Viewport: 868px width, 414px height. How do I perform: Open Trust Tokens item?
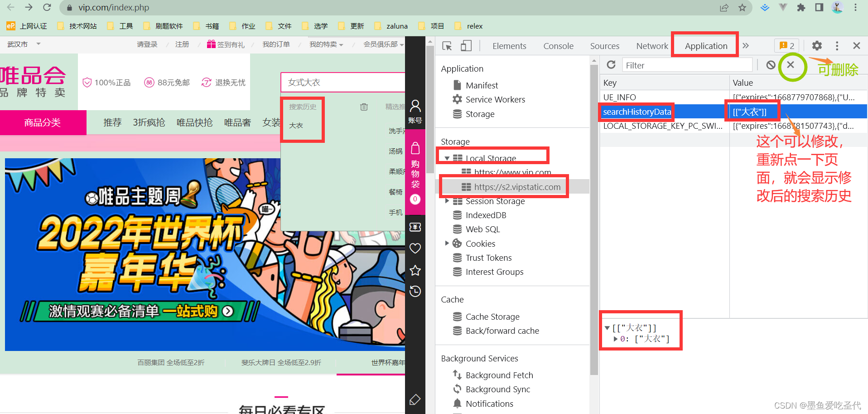tap(488, 258)
